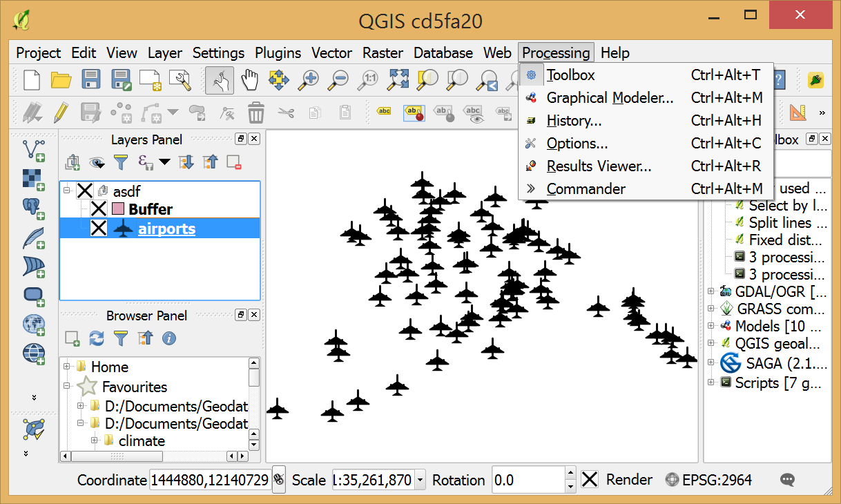Viewport: 841px width, 504px height.
Task: Open the Vector menu
Action: pyautogui.click(x=331, y=53)
